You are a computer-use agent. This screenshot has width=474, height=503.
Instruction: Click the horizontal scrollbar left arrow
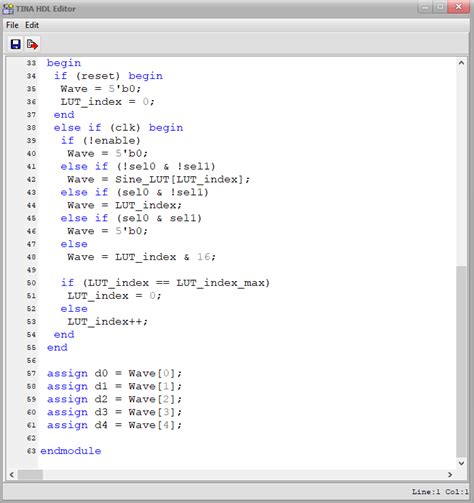[12, 474]
